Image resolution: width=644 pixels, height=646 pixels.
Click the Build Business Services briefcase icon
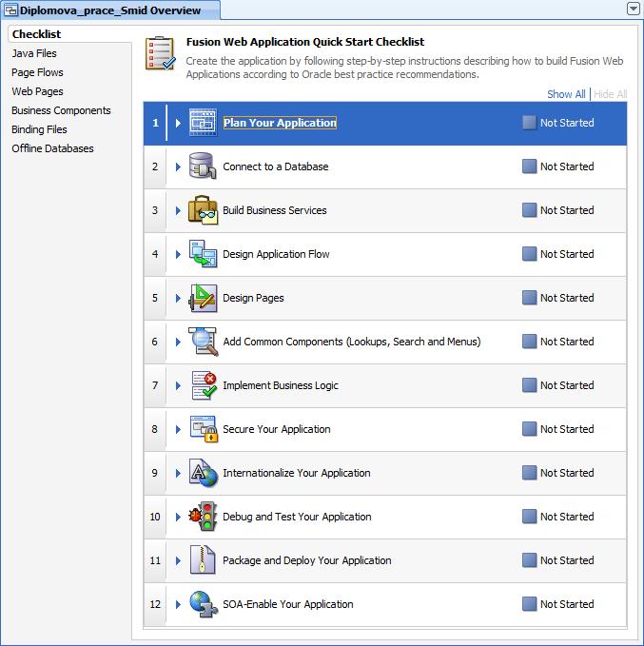click(204, 210)
